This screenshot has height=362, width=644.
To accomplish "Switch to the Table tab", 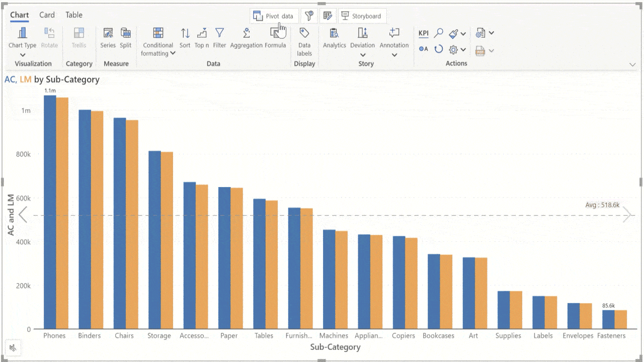I will point(74,15).
